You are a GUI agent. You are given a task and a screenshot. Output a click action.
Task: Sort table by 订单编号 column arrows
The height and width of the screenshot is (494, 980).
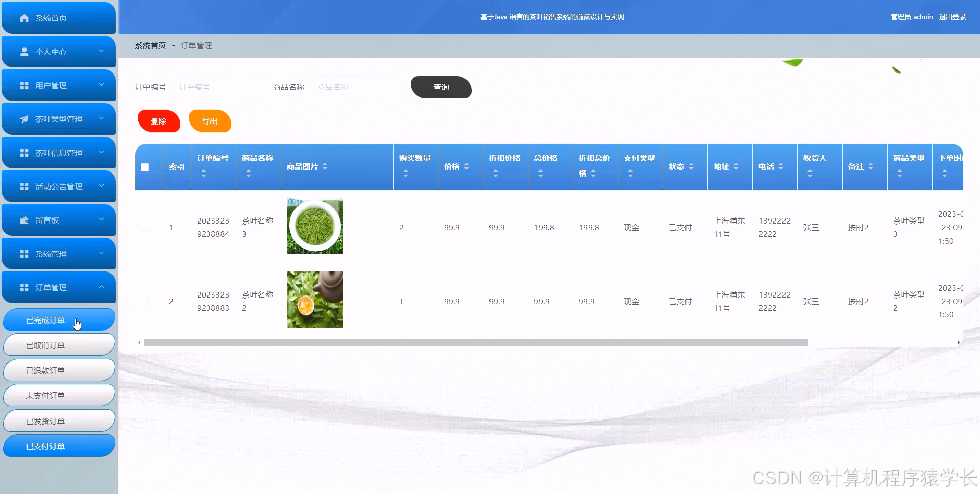(204, 174)
